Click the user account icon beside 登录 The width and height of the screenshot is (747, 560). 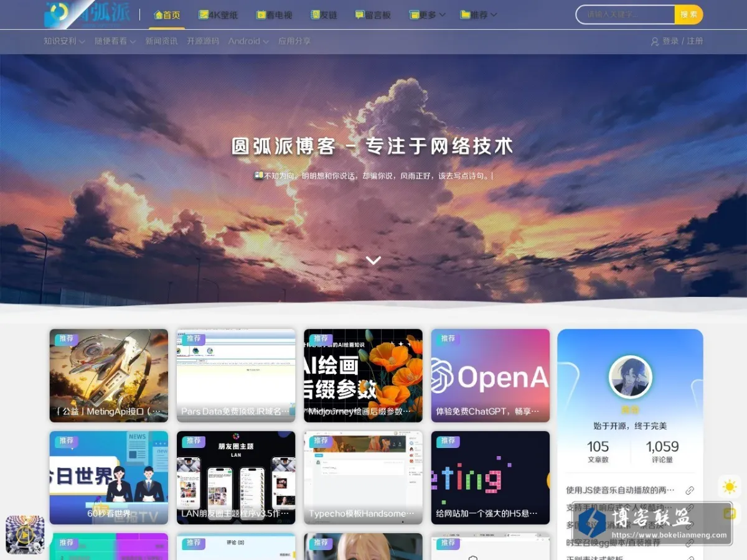tap(655, 42)
